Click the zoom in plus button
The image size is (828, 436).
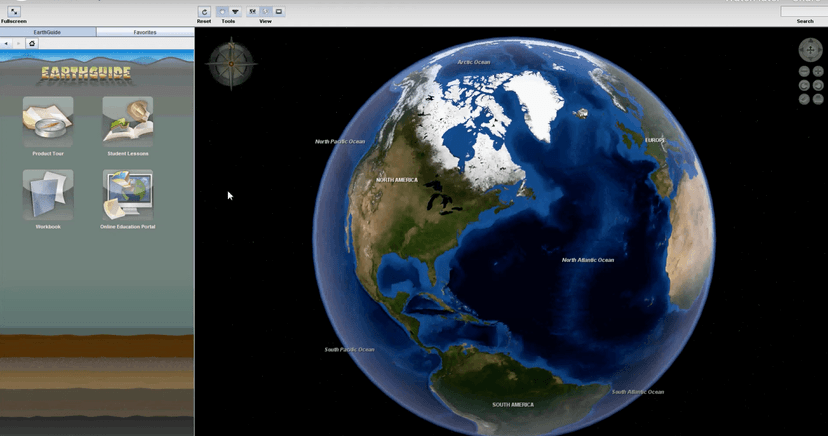[x=818, y=71]
